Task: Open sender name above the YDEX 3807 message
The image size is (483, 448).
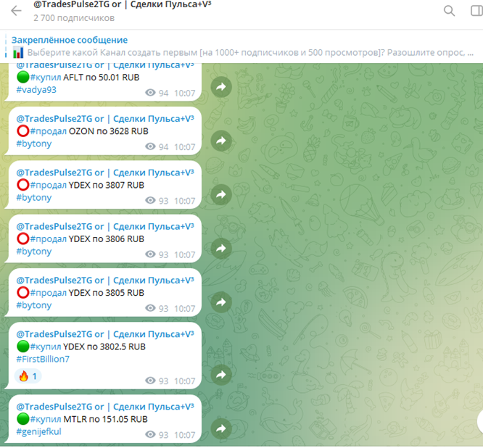Action: tap(105, 173)
